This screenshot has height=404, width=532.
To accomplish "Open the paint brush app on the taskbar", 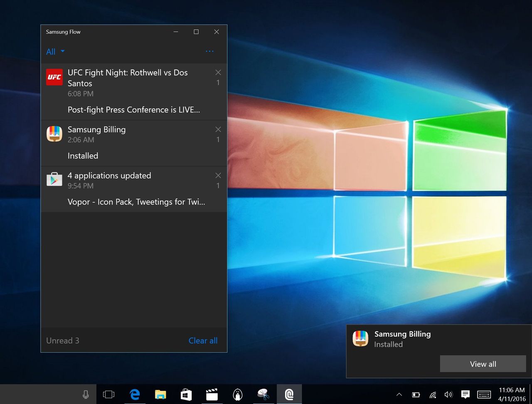I will tap(264, 394).
